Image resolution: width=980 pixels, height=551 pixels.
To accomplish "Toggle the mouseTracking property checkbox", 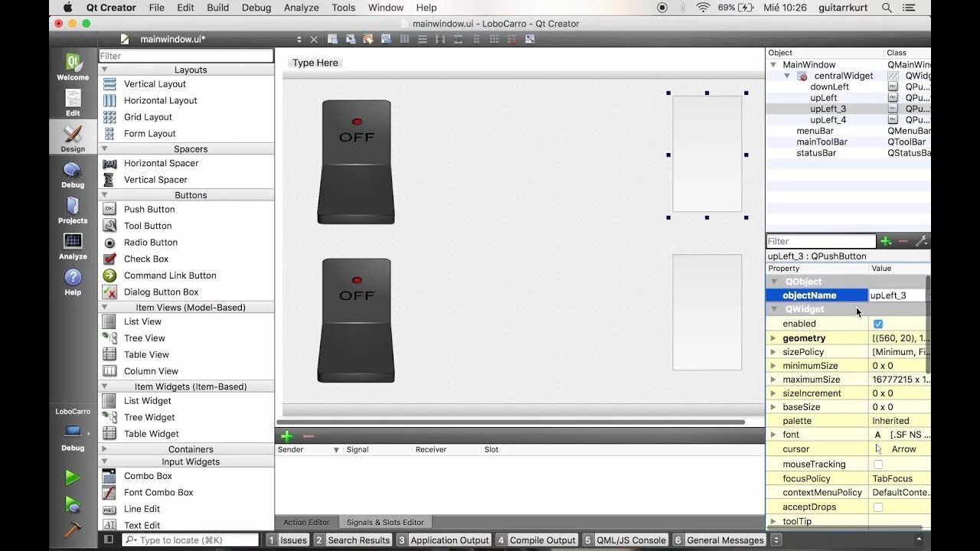I will (878, 465).
